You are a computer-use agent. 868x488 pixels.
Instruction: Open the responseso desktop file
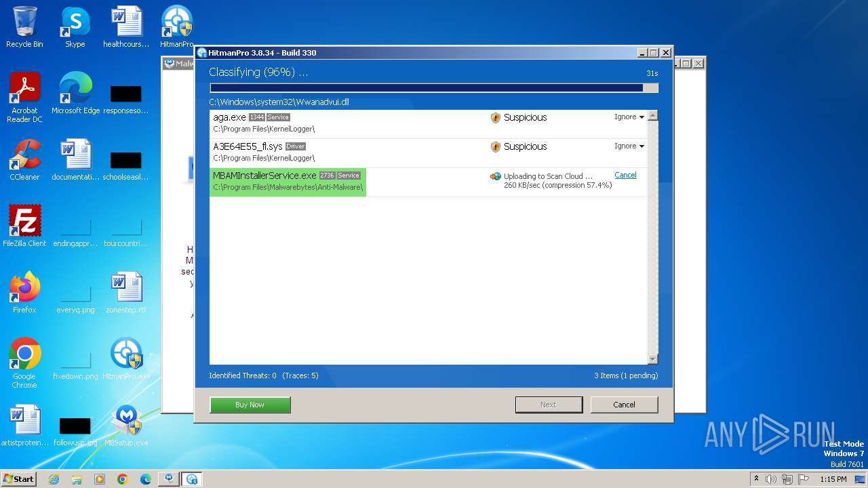(126, 98)
